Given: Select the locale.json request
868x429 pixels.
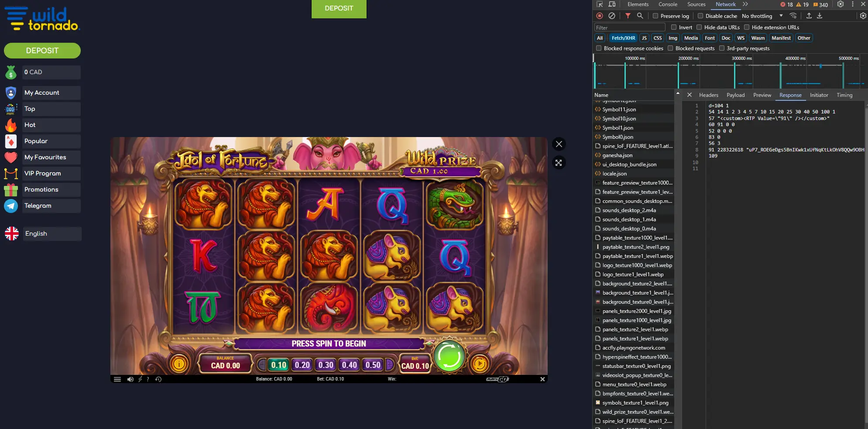Looking at the screenshot, I should tap(614, 174).
